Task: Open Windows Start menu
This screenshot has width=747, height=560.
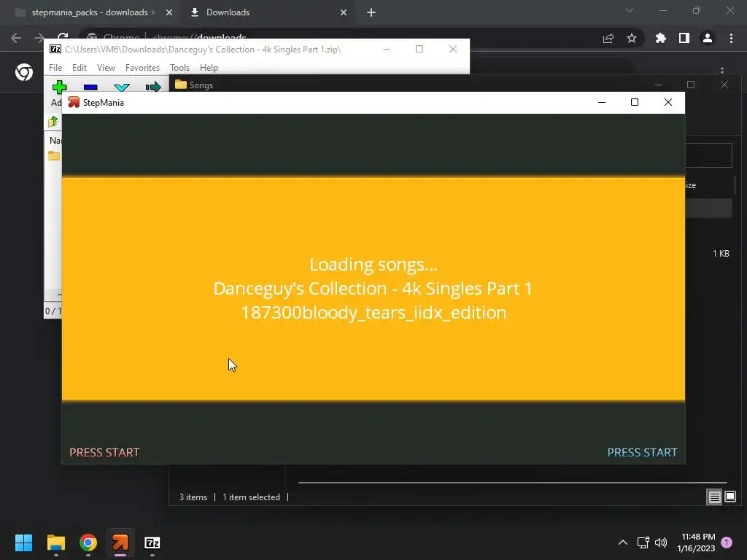Action: (23, 542)
